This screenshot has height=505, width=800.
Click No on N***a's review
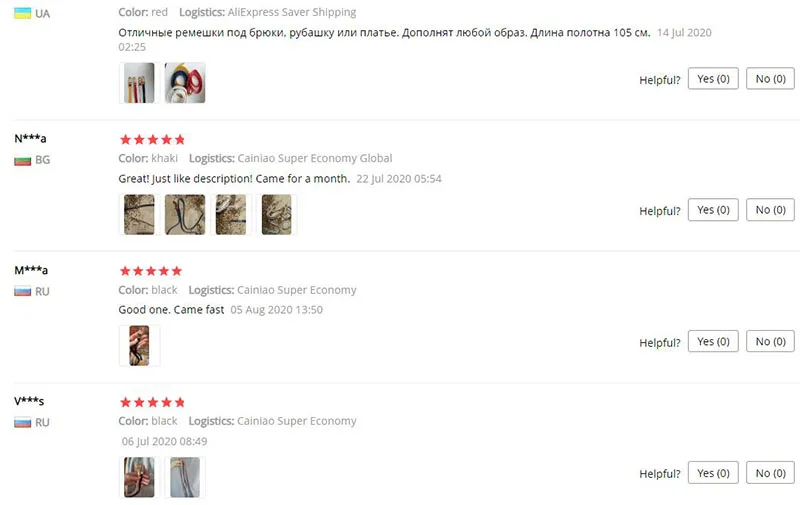(770, 210)
